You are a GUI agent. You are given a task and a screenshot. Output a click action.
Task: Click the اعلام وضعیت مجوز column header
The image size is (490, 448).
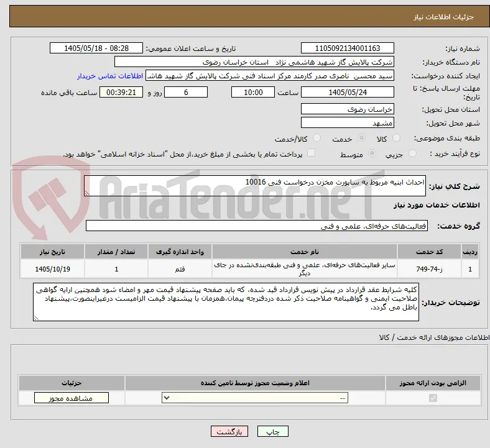pos(255,383)
